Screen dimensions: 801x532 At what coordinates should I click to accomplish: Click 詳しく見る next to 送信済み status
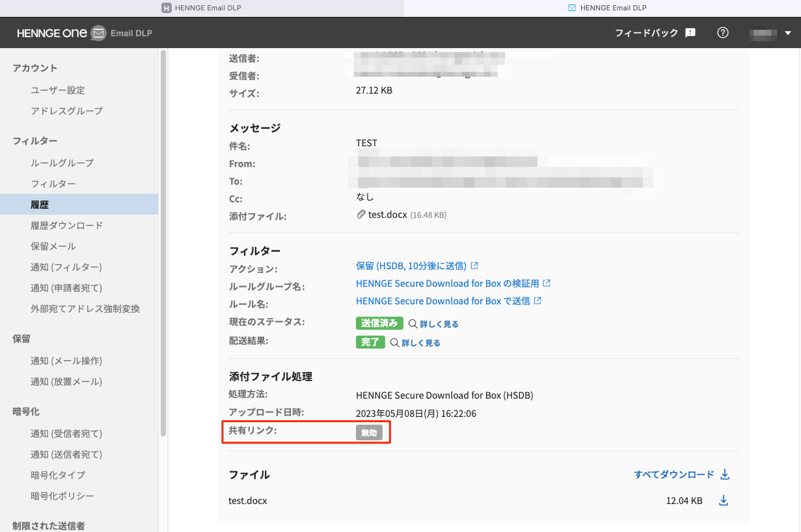tap(439, 324)
